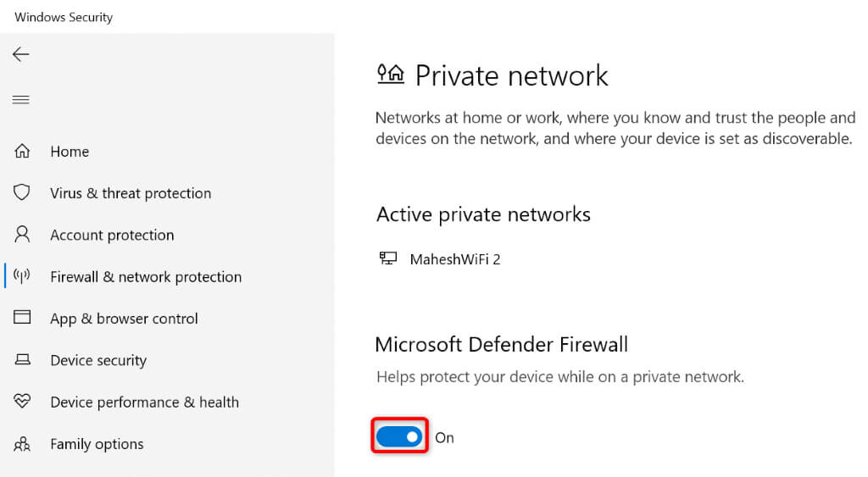This screenshot has width=868, height=477.
Task: Open the Account protection section
Action: [x=112, y=235]
